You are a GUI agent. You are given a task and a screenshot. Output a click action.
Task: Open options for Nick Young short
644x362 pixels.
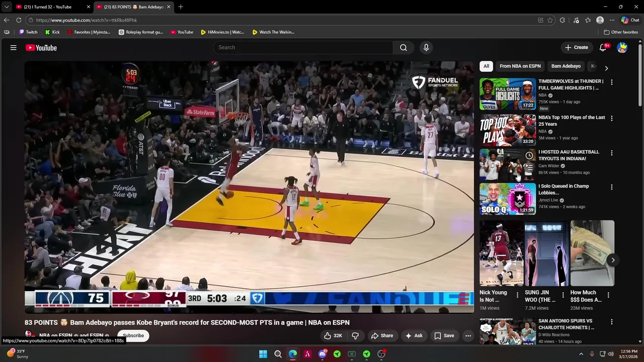(x=517, y=295)
